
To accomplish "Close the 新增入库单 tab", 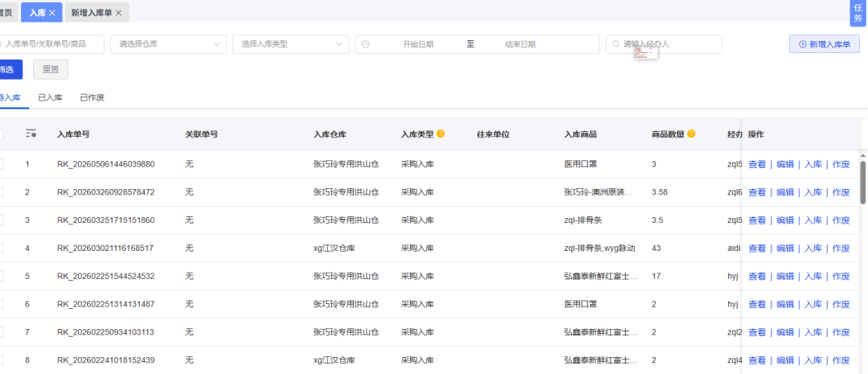I will pos(118,13).
